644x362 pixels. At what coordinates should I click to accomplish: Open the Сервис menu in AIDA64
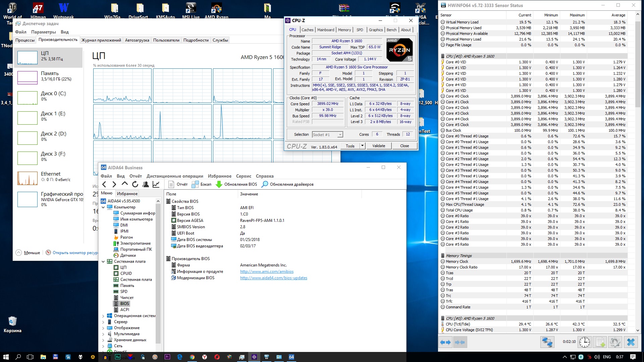[x=244, y=176]
